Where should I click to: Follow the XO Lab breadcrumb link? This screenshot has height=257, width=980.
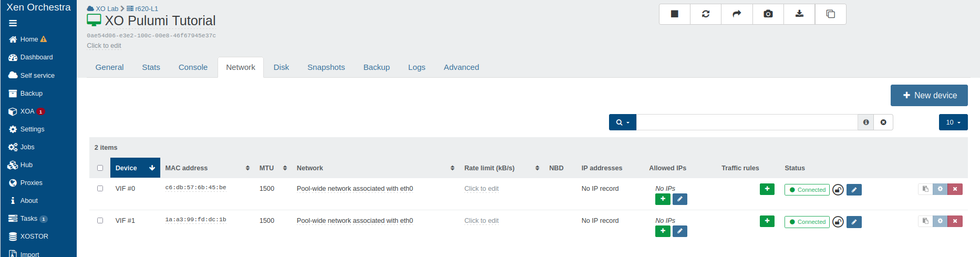pos(107,9)
